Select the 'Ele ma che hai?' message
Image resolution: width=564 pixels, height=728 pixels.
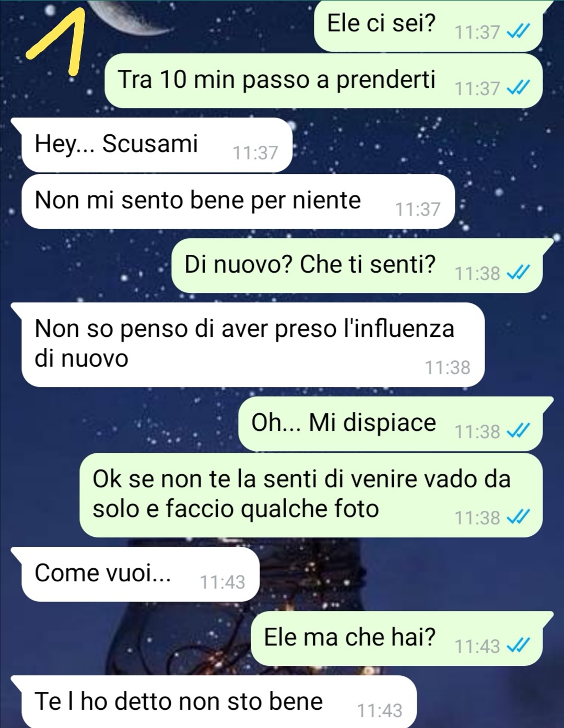tap(402, 638)
